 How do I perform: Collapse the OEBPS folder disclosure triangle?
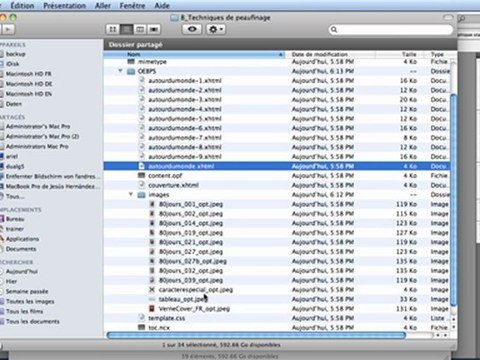coord(120,71)
